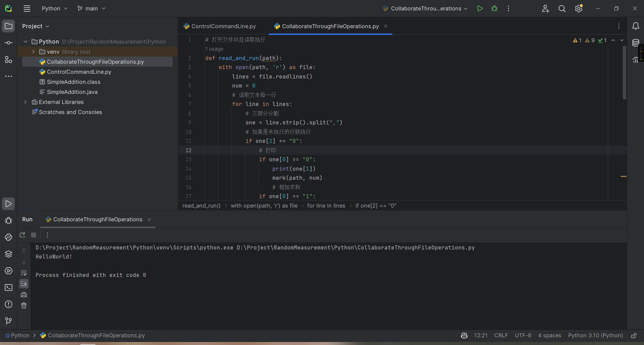Click the 1 usage inlay hint
644x345 pixels.
click(214, 49)
